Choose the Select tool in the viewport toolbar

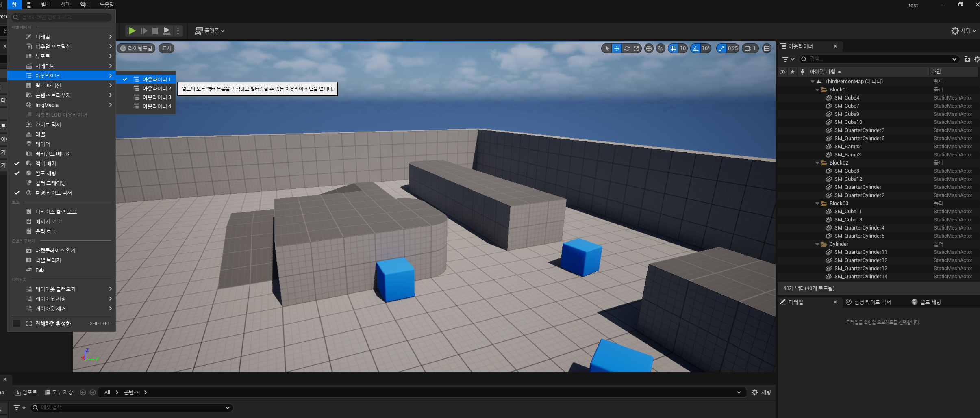607,48
